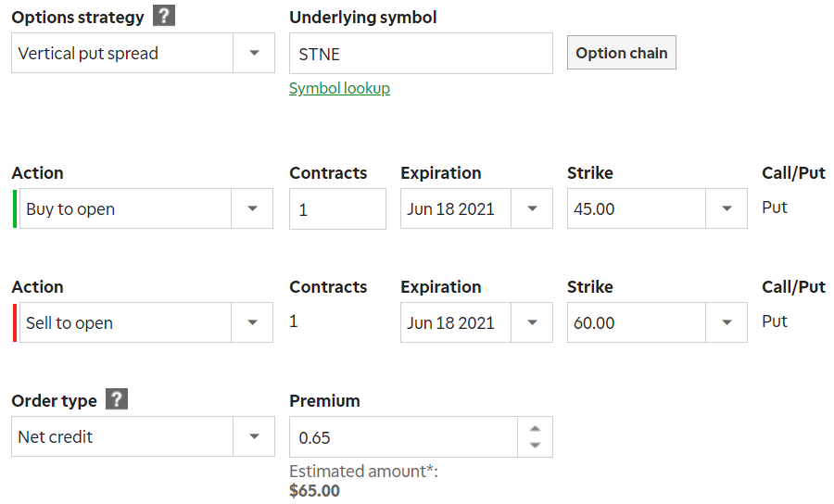Click the arrow icon beside Net credit

pyautogui.click(x=254, y=436)
